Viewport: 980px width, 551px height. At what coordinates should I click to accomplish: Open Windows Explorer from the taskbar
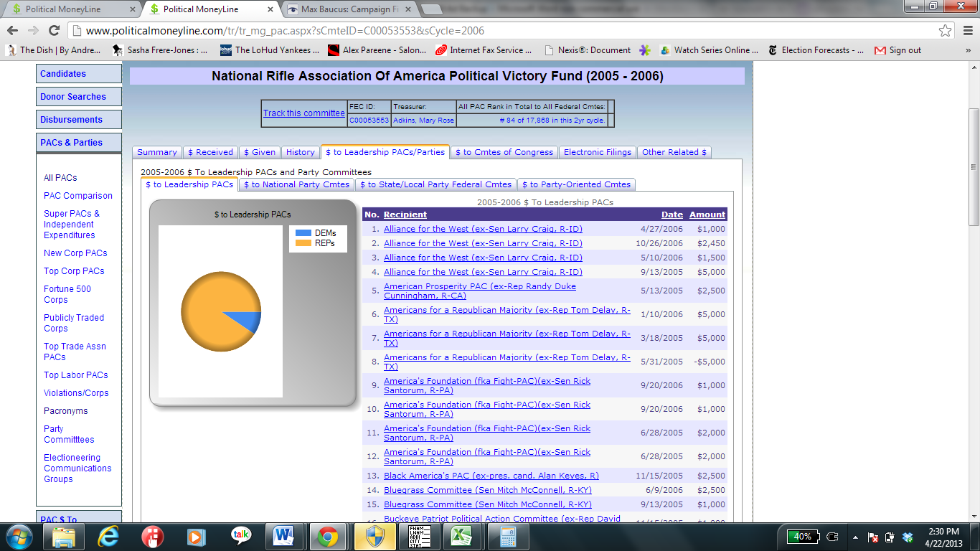click(x=64, y=536)
